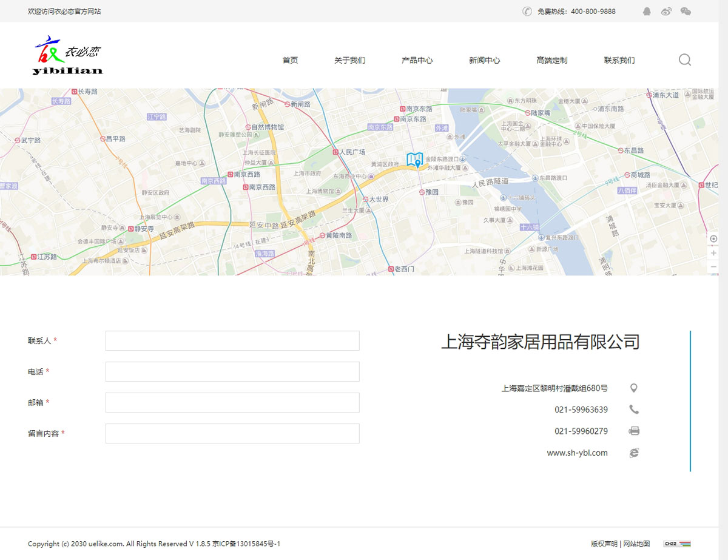Click the 上海市政府 label on map
Image resolution: width=728 pixels, height=560 pixels.
(x=308, y=173)
